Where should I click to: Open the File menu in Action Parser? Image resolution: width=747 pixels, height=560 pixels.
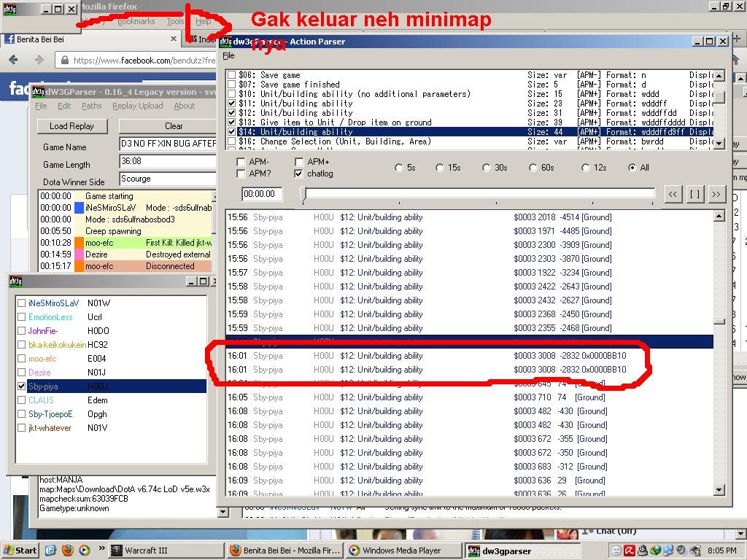228,55
